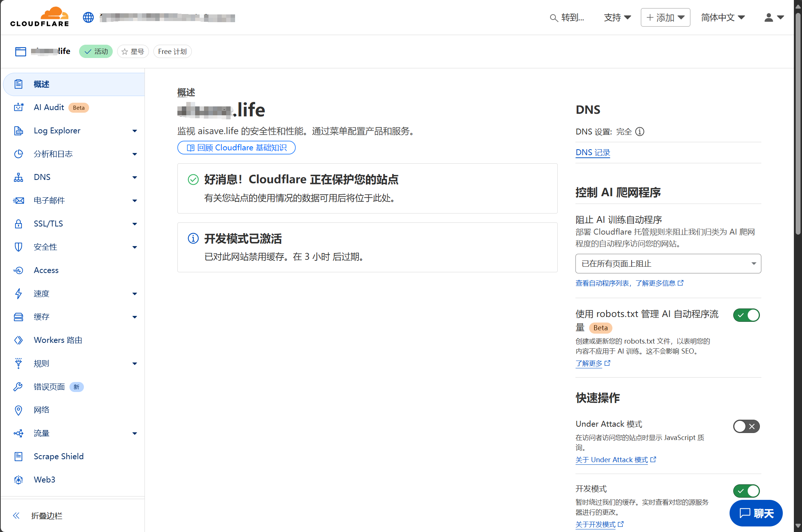Viewport: 802px width, 532px height.
Task: Click the page vertical scrollbar thumb
Action: (x=798, y=124)
